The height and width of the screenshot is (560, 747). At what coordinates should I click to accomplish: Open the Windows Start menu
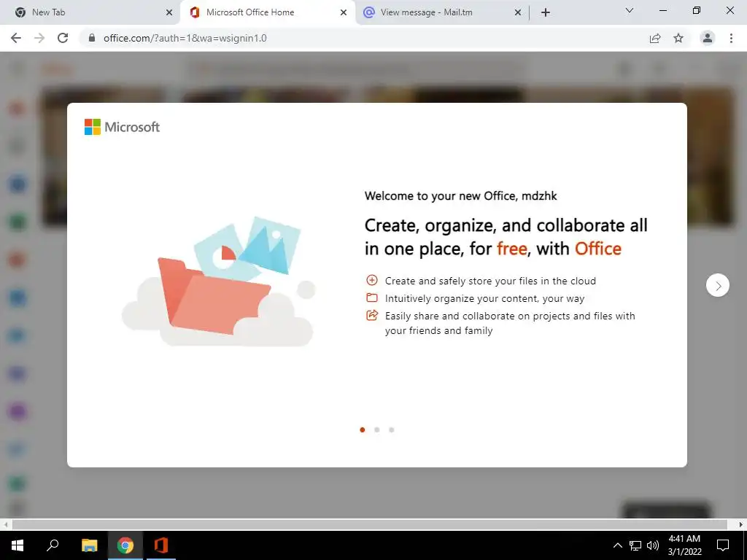pyautogui.click(x=18, y=545)
